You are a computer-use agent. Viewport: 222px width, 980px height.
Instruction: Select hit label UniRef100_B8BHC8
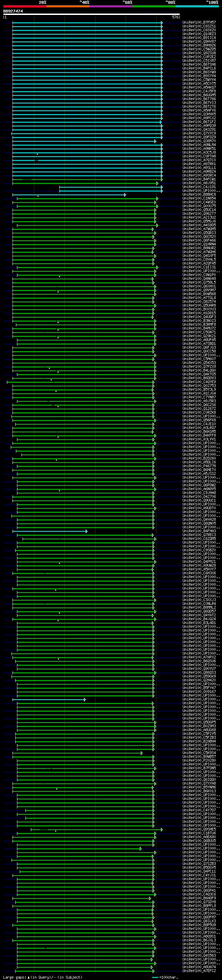199,194
